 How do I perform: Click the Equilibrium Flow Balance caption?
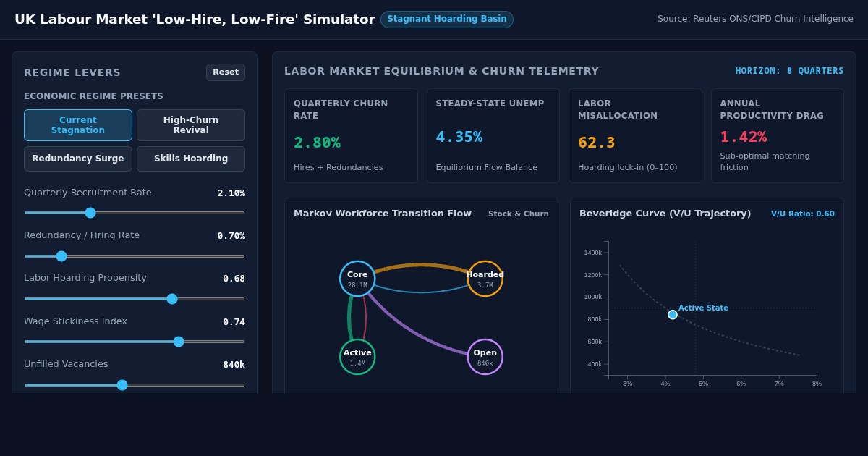pos(487,168)
